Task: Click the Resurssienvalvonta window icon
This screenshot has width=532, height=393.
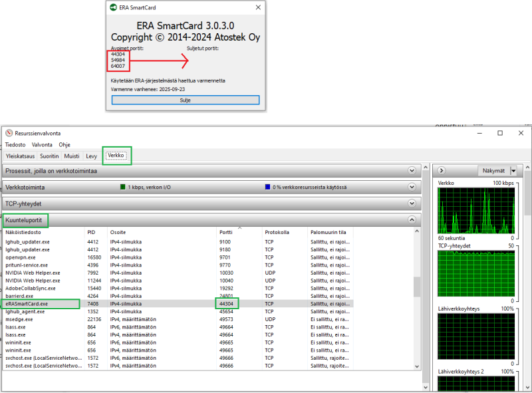Action: click(9, 132)
